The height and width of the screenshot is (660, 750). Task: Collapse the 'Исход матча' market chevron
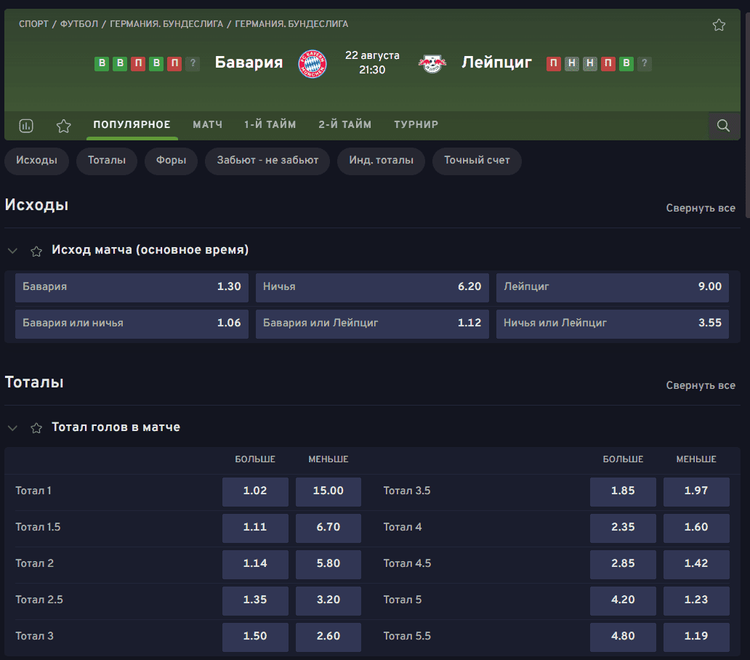13,251
